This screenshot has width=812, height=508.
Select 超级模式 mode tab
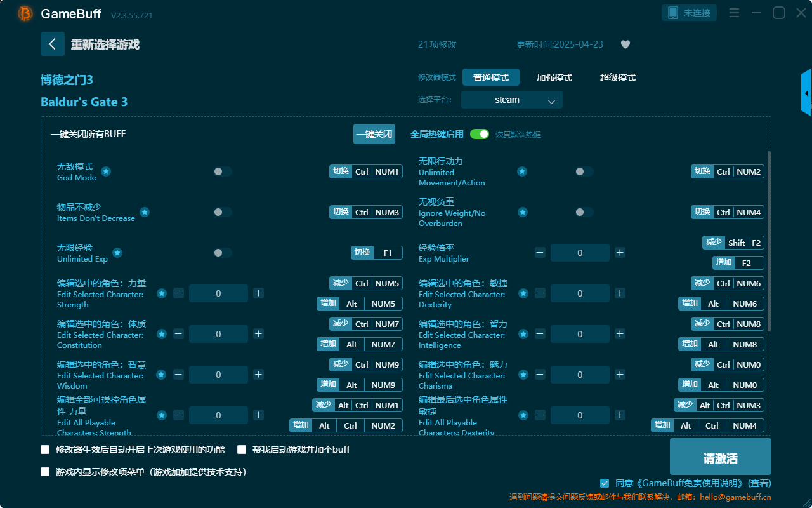coord(618,77)
